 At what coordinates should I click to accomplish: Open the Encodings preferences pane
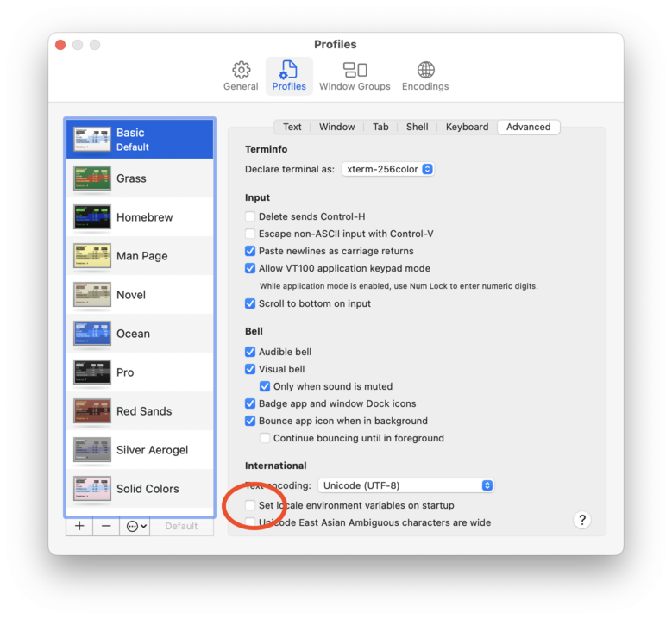425,76
